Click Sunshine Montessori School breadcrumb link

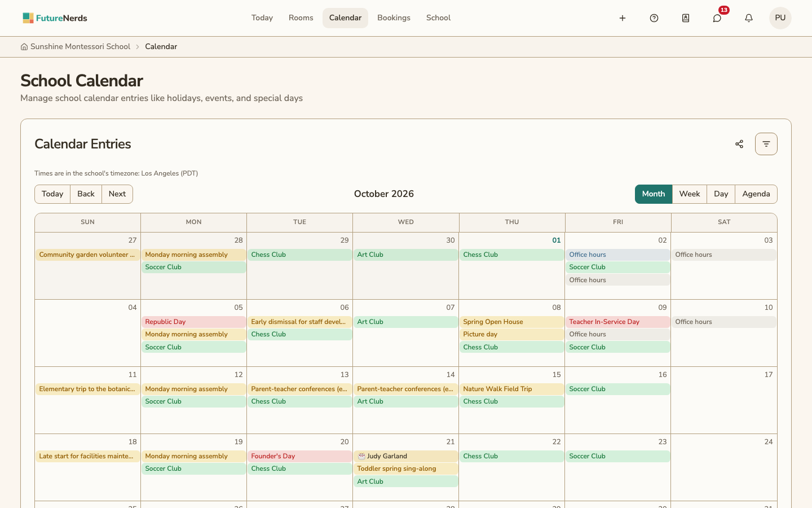pos(80,47)
